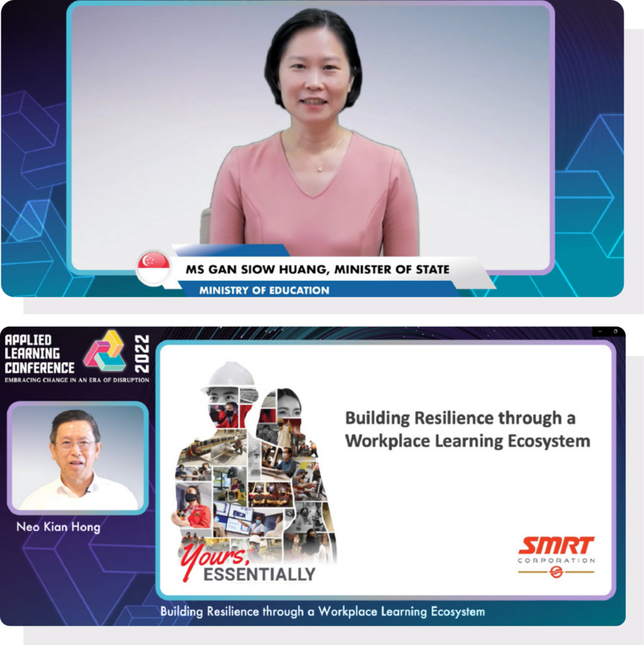Minimize the conference window
The image size is (644, 645).
pos(599,331)
